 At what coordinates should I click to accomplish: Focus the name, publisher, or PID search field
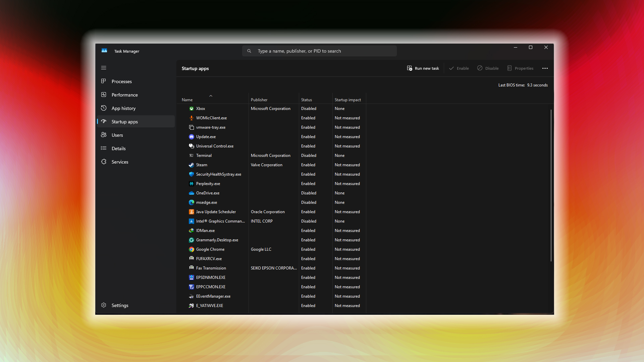point(319,51)
